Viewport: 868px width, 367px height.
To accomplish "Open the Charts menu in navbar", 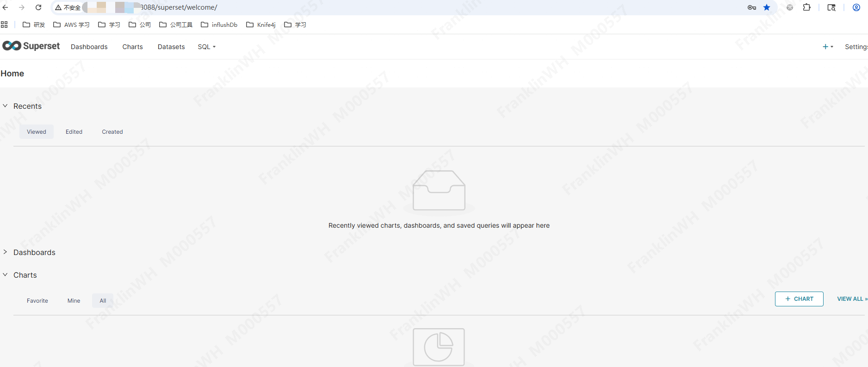I will pos(133,47).
